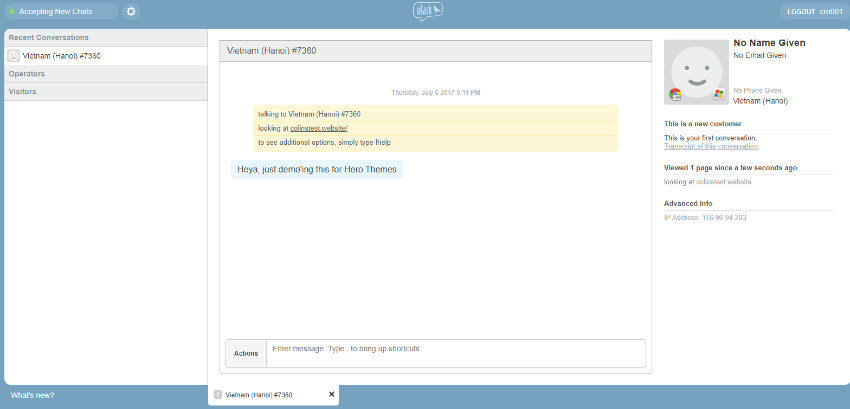The image size is (850, 409).
Task: Click the No Phone Given field
Action: [x=757, y=91]
